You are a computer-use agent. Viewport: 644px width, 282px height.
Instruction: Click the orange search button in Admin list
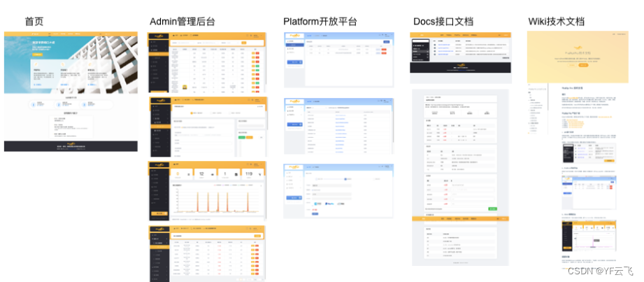(244, 43)
